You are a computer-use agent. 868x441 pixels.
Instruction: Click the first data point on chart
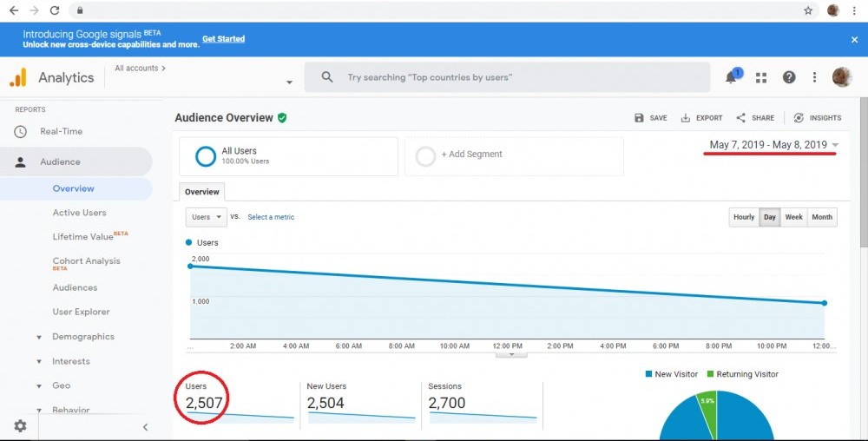[x=190, y=267]
